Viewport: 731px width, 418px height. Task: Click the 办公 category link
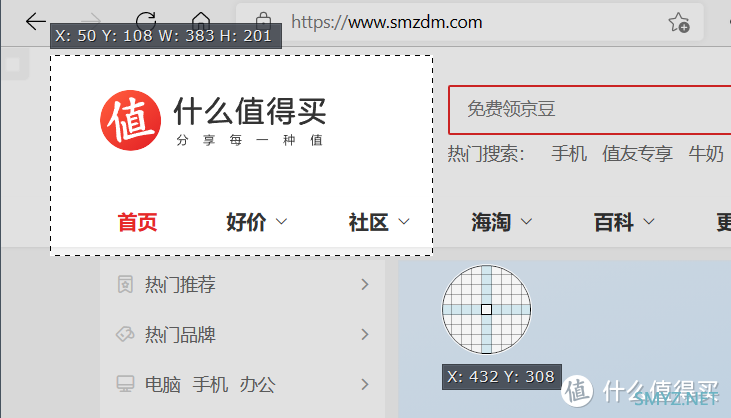point(257,384)
